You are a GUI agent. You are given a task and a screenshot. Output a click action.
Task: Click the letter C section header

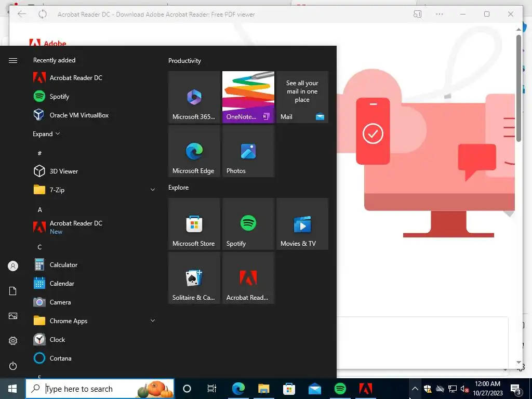(x=39, y=247)
